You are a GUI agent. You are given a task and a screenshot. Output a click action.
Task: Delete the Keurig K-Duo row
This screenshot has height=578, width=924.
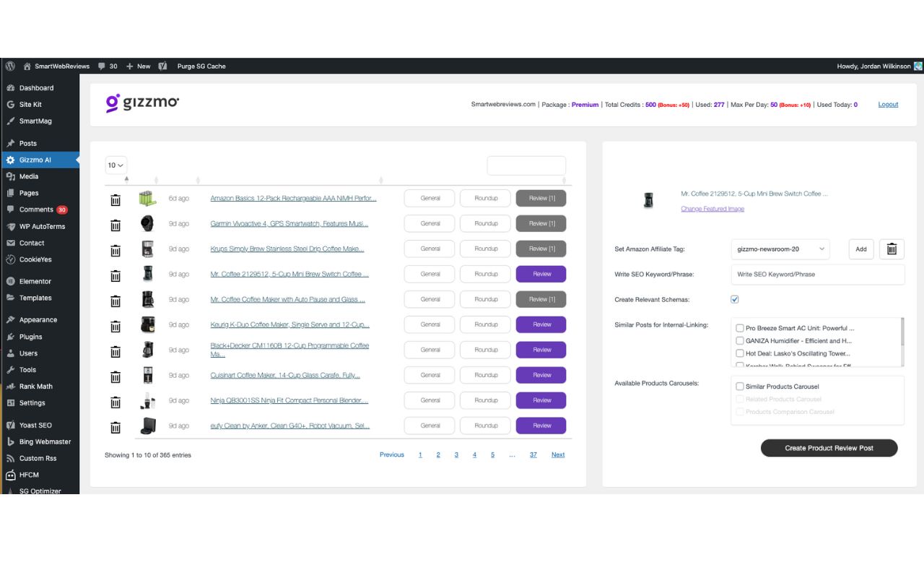click(x=115, y=327)
